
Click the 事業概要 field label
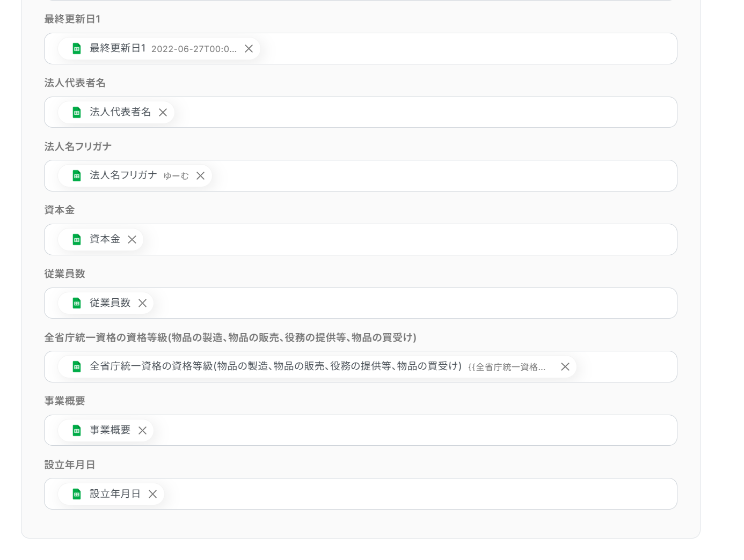point(65,401)
